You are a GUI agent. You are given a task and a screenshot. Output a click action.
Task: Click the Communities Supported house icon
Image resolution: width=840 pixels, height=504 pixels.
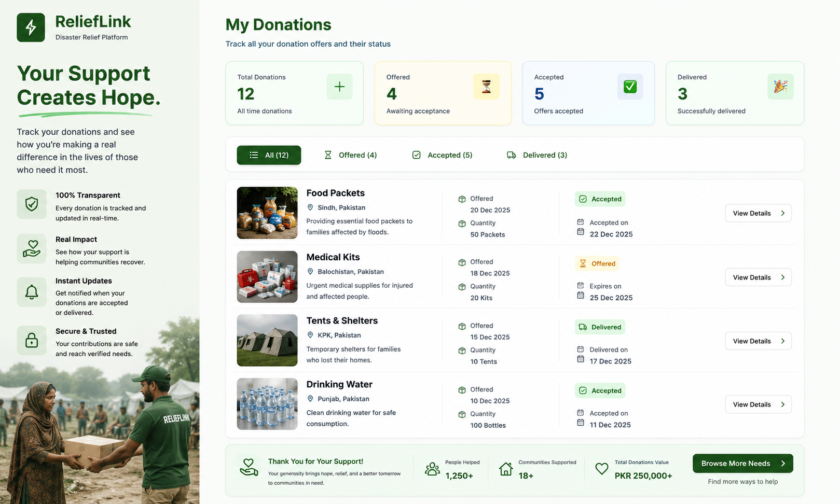click(506, 469)
